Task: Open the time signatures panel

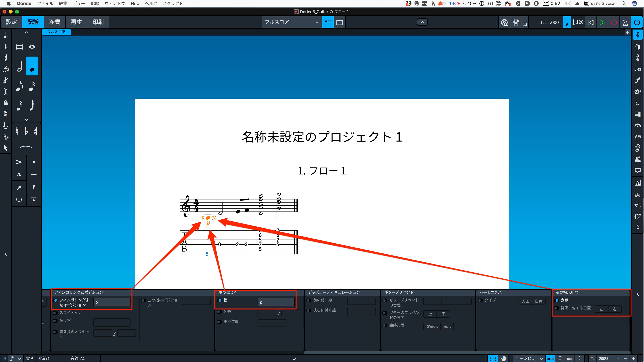Action: coord(638,58)
